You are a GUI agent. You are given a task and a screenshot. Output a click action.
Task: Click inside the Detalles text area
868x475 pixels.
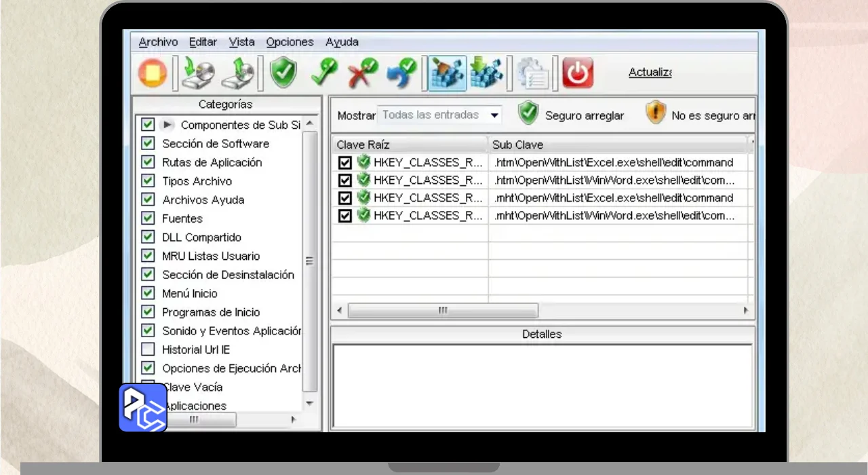(x=542, y=385)
